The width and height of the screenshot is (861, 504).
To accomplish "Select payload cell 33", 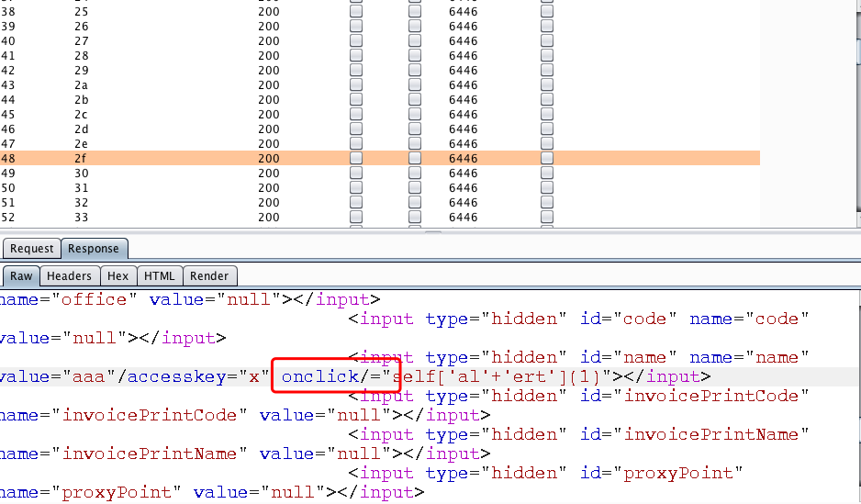I will [x=82, y=218].
